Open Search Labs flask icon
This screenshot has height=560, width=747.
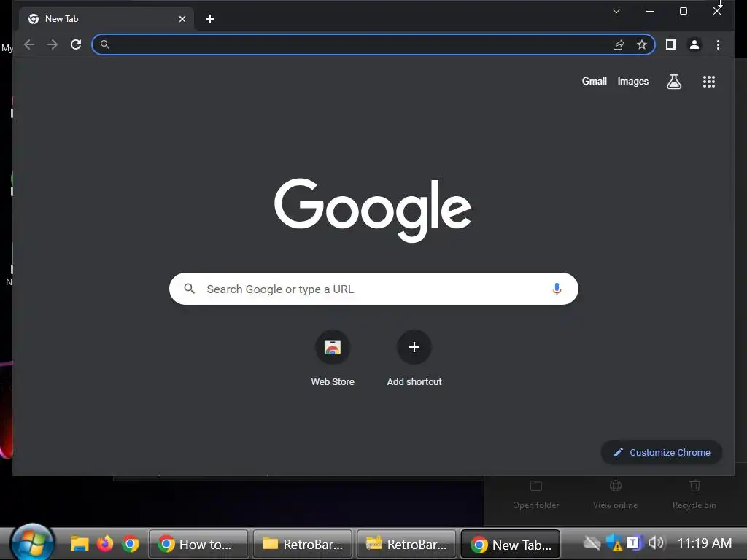673,82
